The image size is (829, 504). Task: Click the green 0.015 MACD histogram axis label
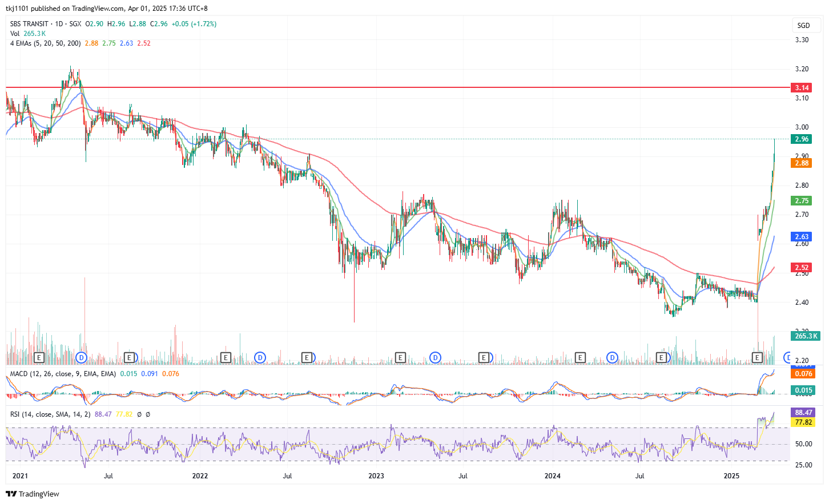tap(803, 390)
